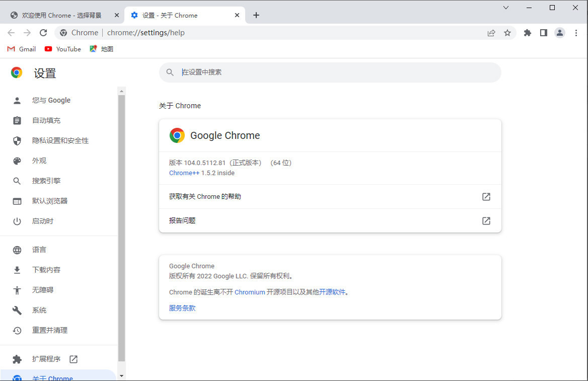Open 您与 Google settings section
Screen dimensions: 588x381
click(51, 100)
